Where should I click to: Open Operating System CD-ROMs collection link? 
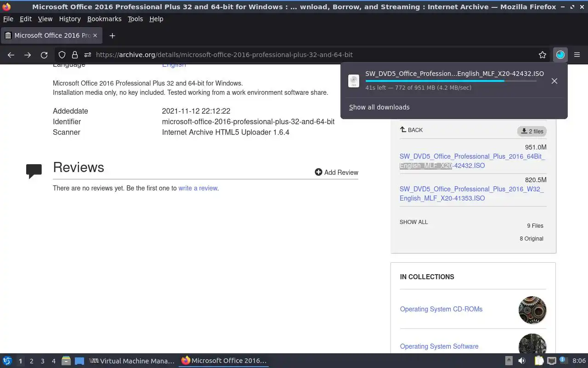pos(441,309)
